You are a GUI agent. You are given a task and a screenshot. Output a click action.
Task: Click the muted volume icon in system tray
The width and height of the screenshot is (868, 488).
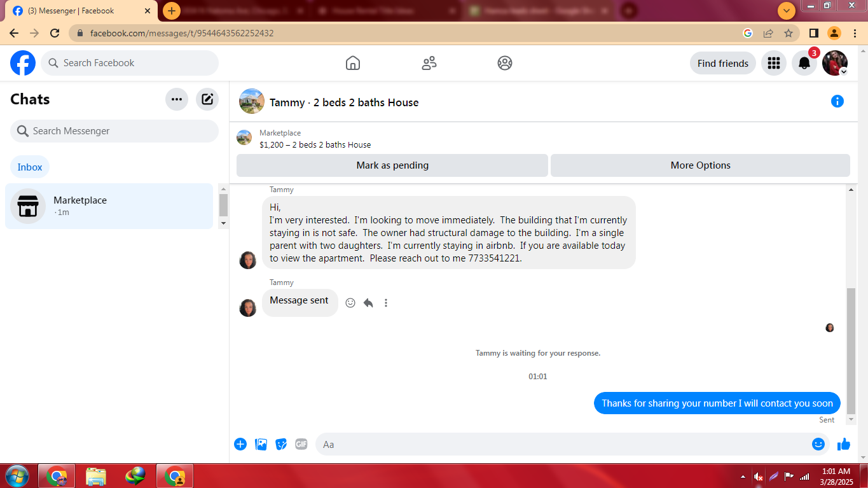pos(758,476)
